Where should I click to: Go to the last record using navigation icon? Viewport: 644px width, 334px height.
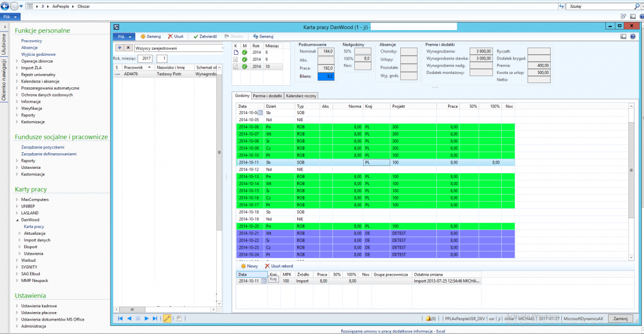point(155,318)
